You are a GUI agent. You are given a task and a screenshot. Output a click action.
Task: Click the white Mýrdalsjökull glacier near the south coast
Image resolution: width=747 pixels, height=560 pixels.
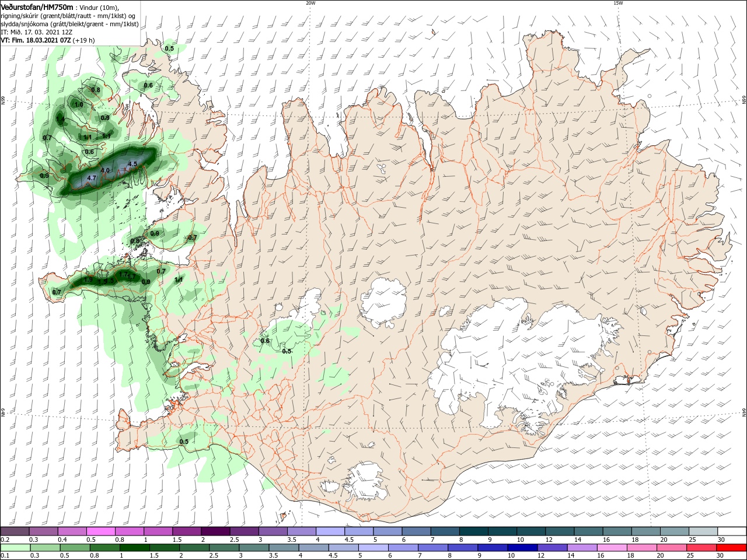pos(365,481)
